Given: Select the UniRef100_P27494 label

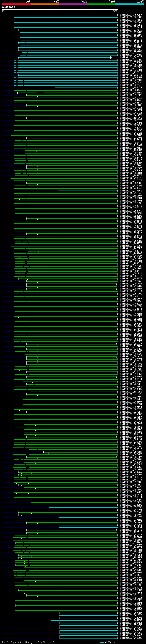Looking at the screenshot, I should click(x=131, y=359).
